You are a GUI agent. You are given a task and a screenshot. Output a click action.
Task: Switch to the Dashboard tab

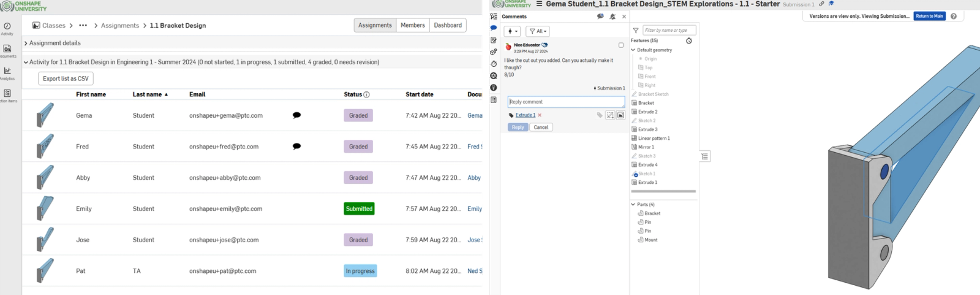(x=448, y=25)
